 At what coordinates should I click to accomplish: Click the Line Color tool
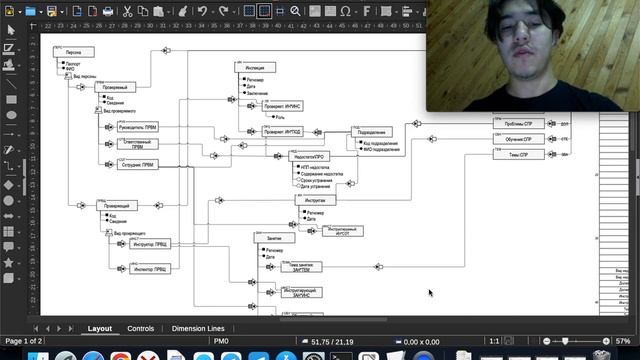[x=9, y=49]
